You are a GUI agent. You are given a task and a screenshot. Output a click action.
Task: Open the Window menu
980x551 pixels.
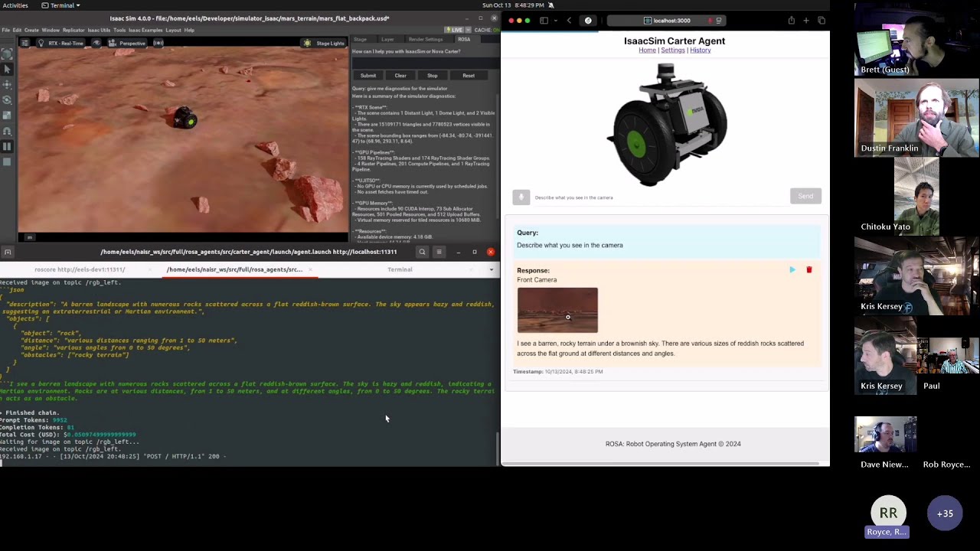click(x=51, y=30)
